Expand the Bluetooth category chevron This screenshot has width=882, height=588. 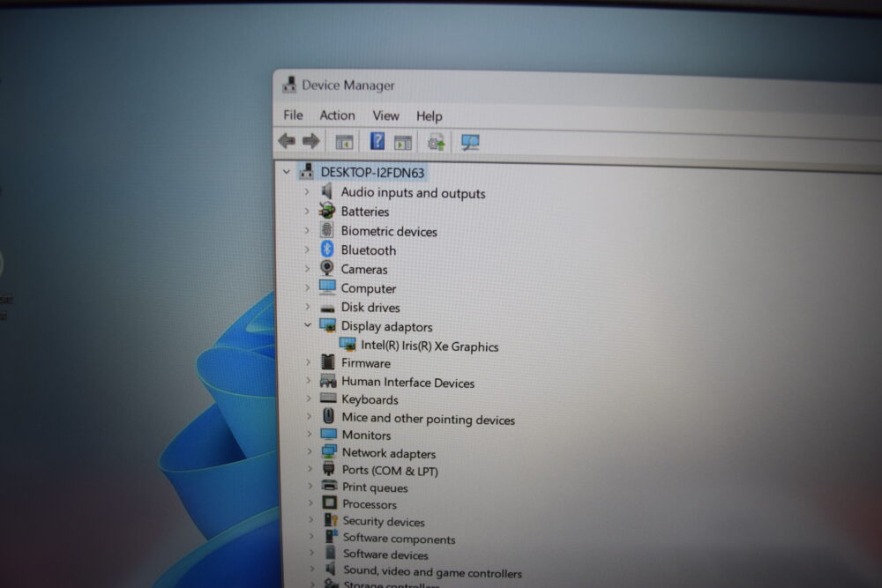click(x=307, y=249)
